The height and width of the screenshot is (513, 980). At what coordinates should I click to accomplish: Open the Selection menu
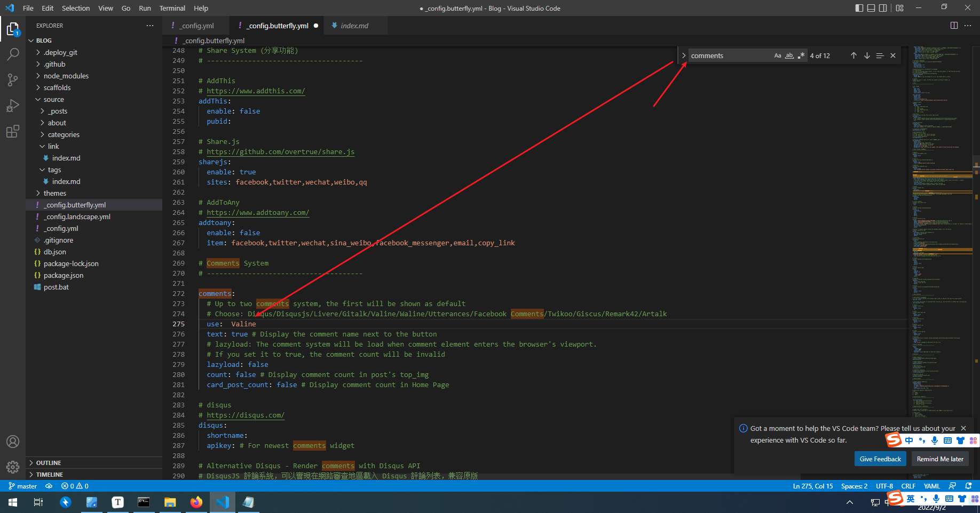pyautogui.click(x=76, y=8)
